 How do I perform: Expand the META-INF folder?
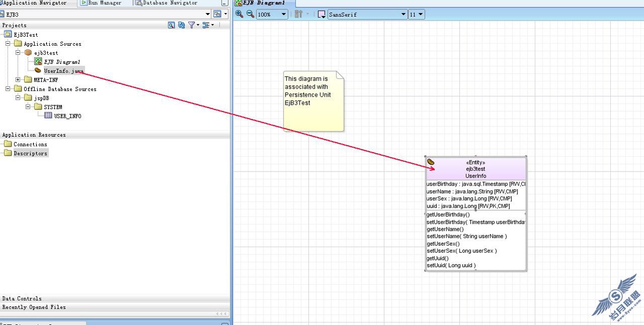(x=18, y=80)
